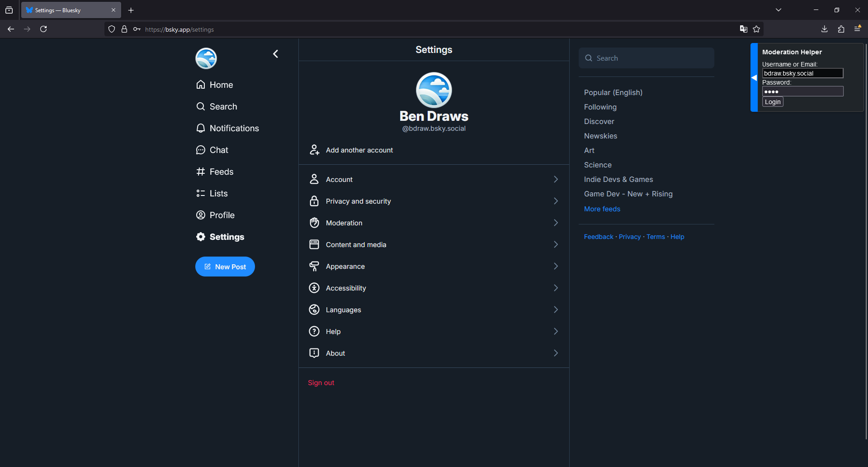The height and width of the screenshot is (467, 868).
Task: Open Game Dev - New + Rising feed
Action: pos(628,194)
